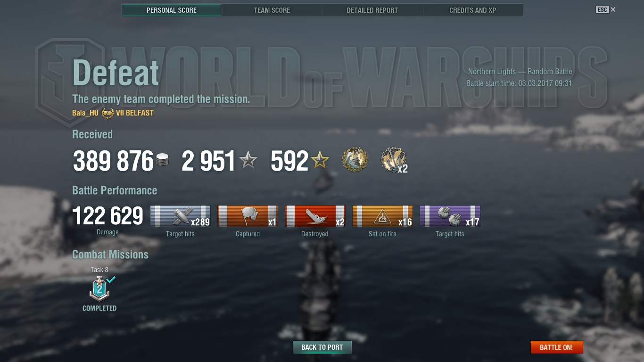The image size is (644, 362).
Task: Start another match with Battle On!
Action: 556,347
